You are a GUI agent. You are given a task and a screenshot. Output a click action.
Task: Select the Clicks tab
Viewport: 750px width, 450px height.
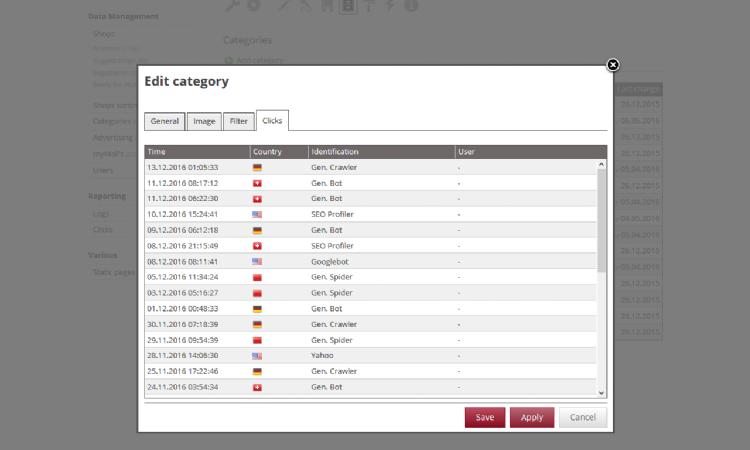pos(272,121)
